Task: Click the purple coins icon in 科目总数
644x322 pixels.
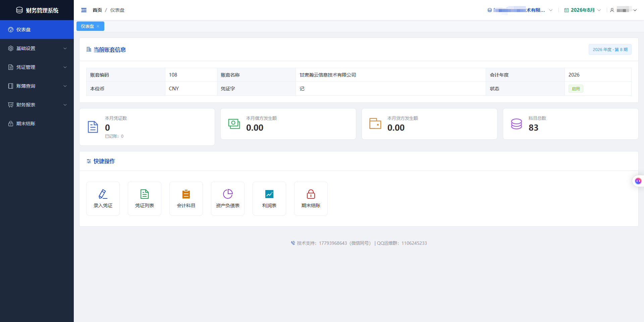Action: 517,124
